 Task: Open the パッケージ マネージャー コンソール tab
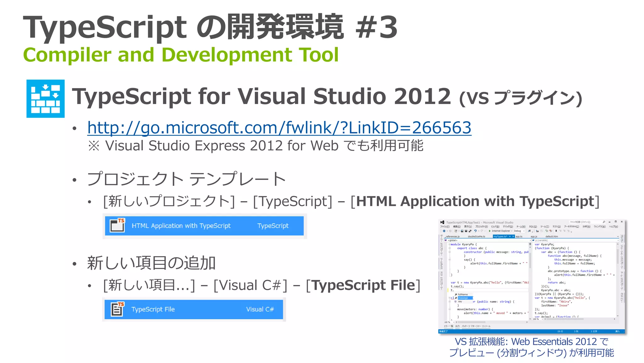(476, 326)
